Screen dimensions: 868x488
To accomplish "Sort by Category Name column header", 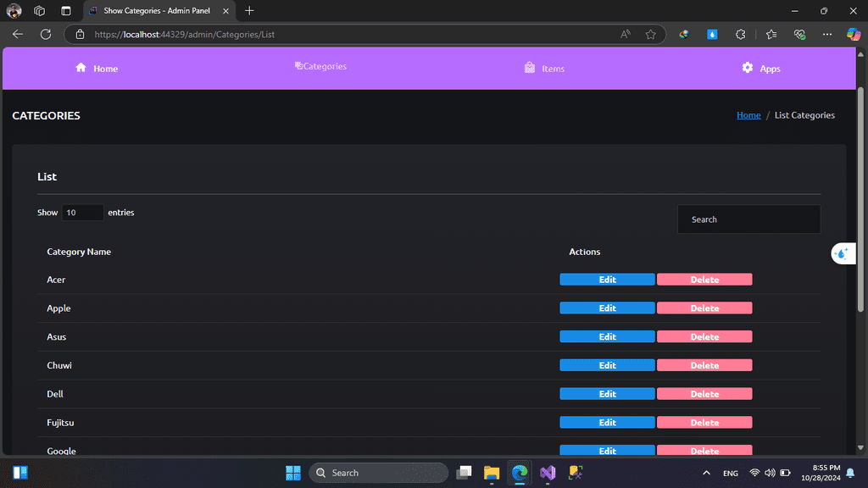I will pos(79,252).
